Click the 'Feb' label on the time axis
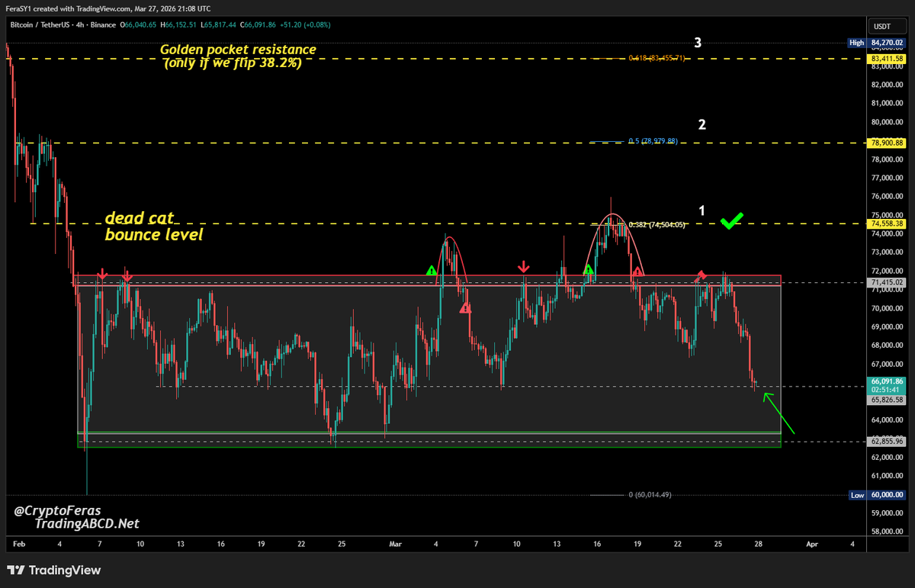915x588 pixels. [19, 544]
